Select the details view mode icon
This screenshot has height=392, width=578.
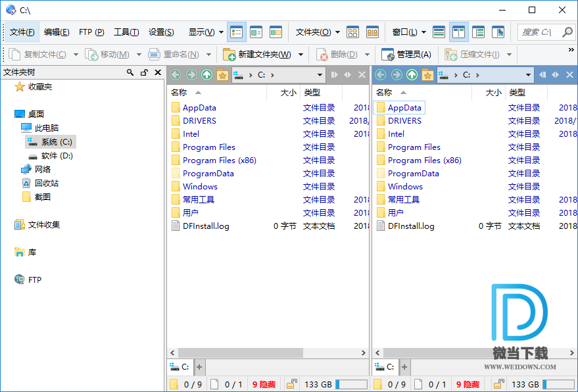click(236, 32)
